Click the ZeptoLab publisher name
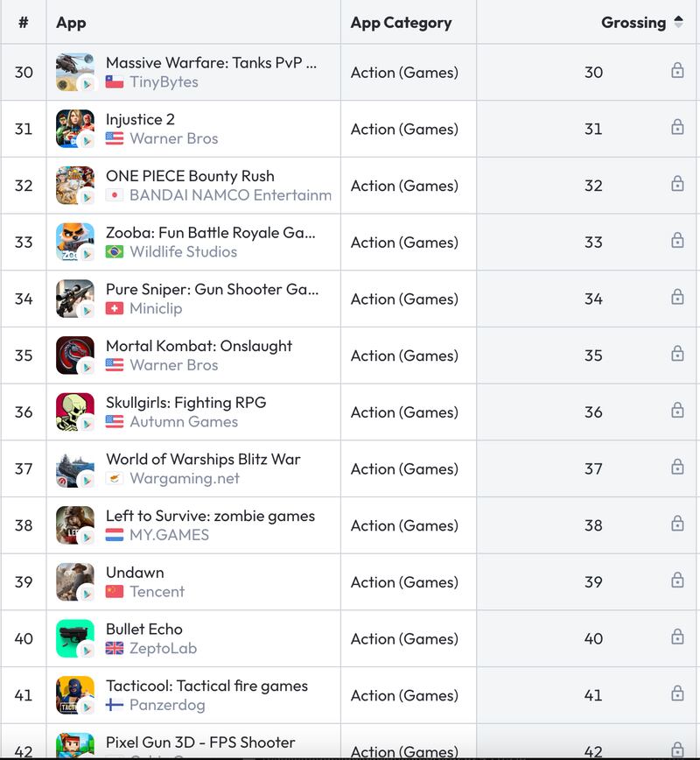The image size is (700, 760). point(163,649)
